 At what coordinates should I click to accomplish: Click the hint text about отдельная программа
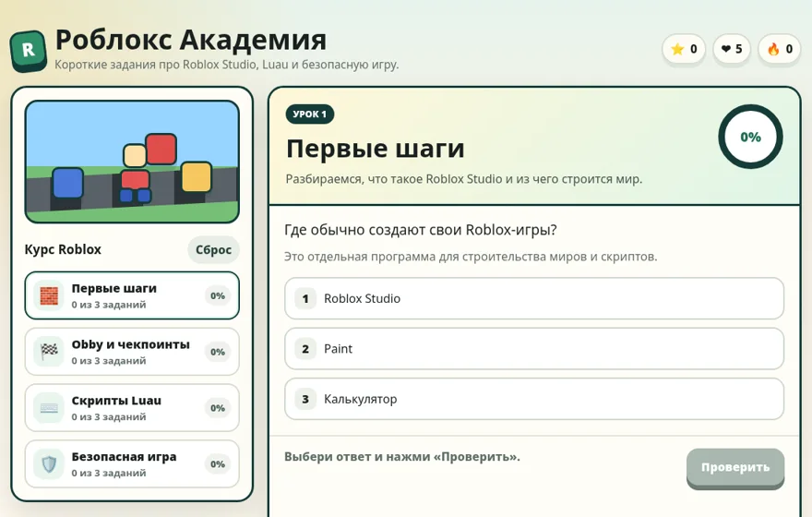point(471,257)
